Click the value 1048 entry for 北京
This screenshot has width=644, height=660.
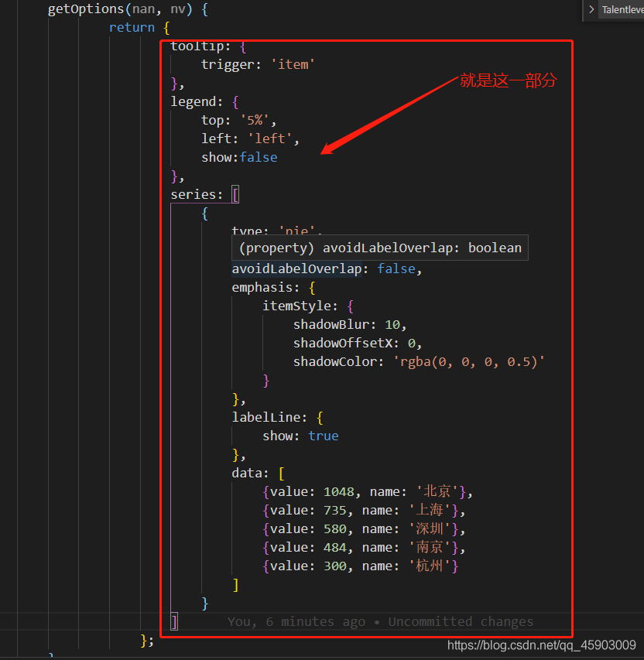click(x=367, y=491)
